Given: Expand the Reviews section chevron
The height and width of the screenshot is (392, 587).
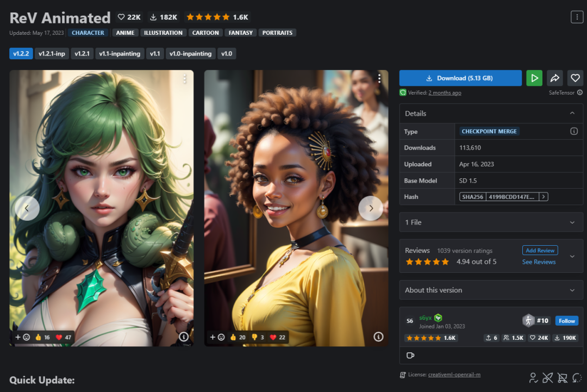Looking at the screenshot, I should pos(572,257).
